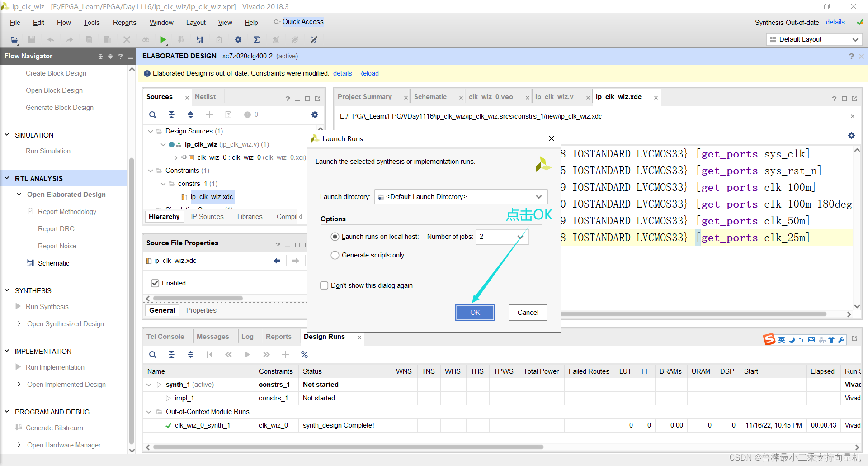This screenshot has width=868, height=466.
Task: Click Run Synthesis in Flow Navigator
Action: point(47,307)
